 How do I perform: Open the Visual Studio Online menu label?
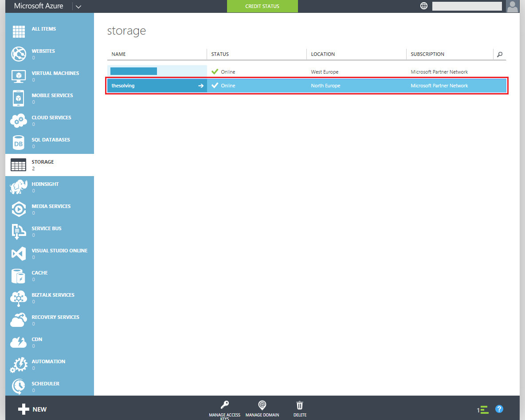(59, 251)
